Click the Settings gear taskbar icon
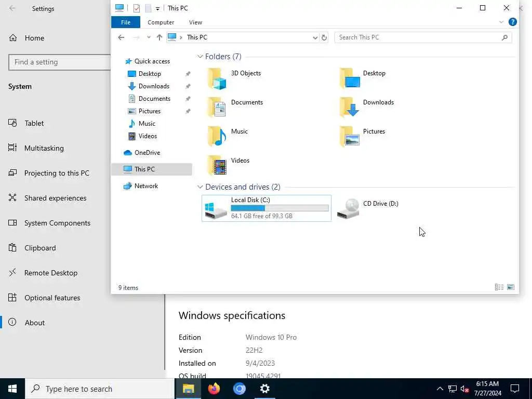 [x=264, y=389]
